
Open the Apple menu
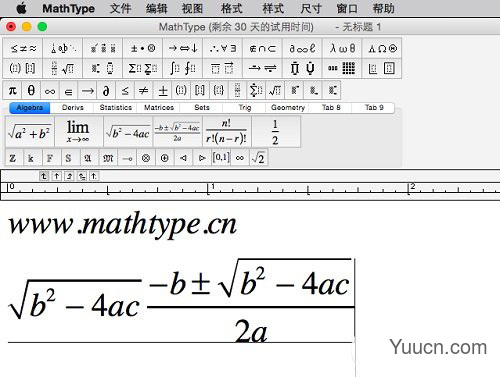tap(22, 8)
